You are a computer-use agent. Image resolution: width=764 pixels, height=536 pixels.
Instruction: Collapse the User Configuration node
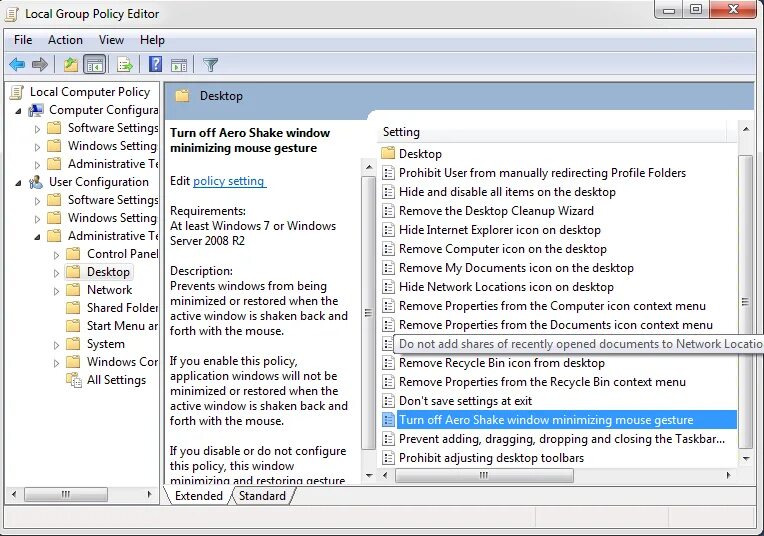click(19, 183)
